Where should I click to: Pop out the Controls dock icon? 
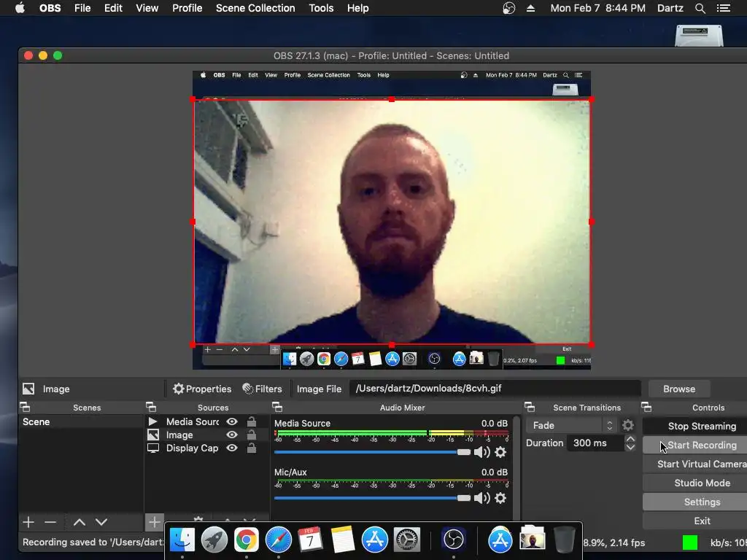click(x=646, y=407)
